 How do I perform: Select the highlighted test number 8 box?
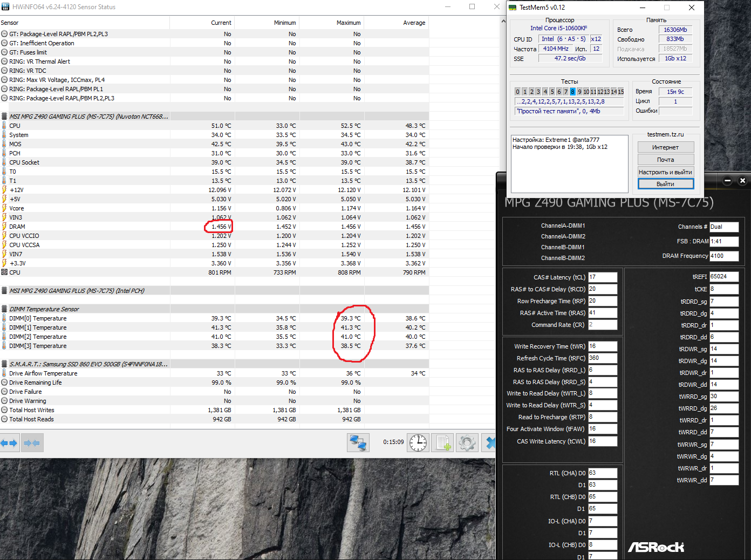click(x=573, y=92)
